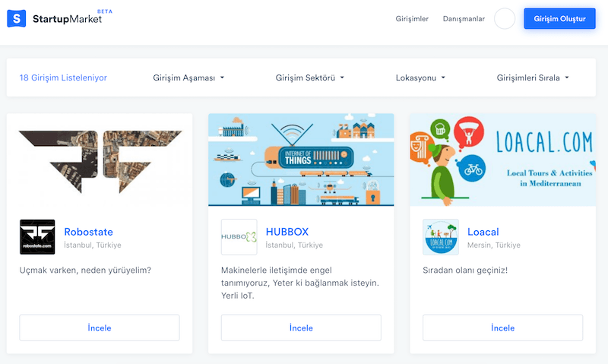Click the Loacal circular logo icon
The height and width of the screenshot is (364, 608).
point(441,237)
